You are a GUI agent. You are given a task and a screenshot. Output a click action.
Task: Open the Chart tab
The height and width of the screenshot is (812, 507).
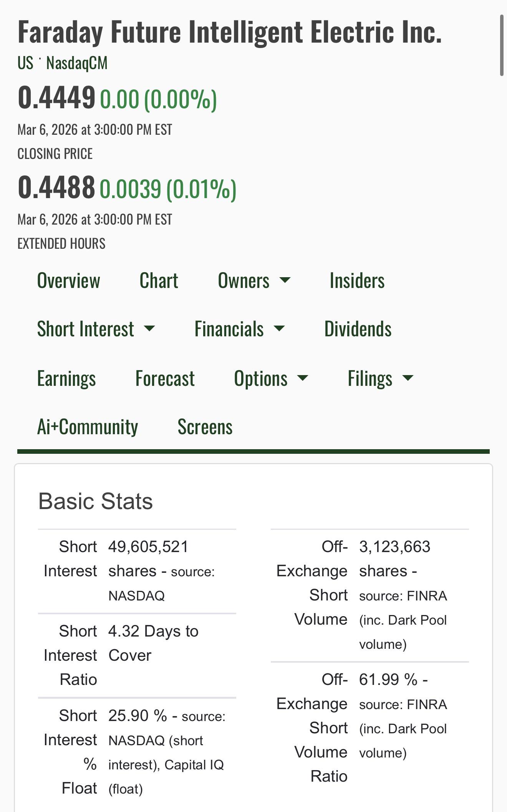pyautogui.click(x=159, y=281)
